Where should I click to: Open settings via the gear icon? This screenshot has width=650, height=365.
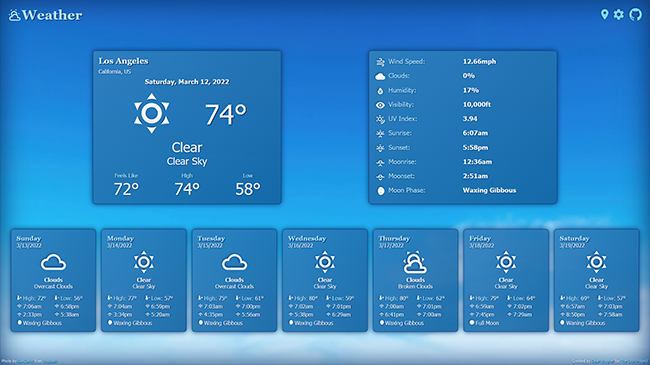[x=618, y=15]
